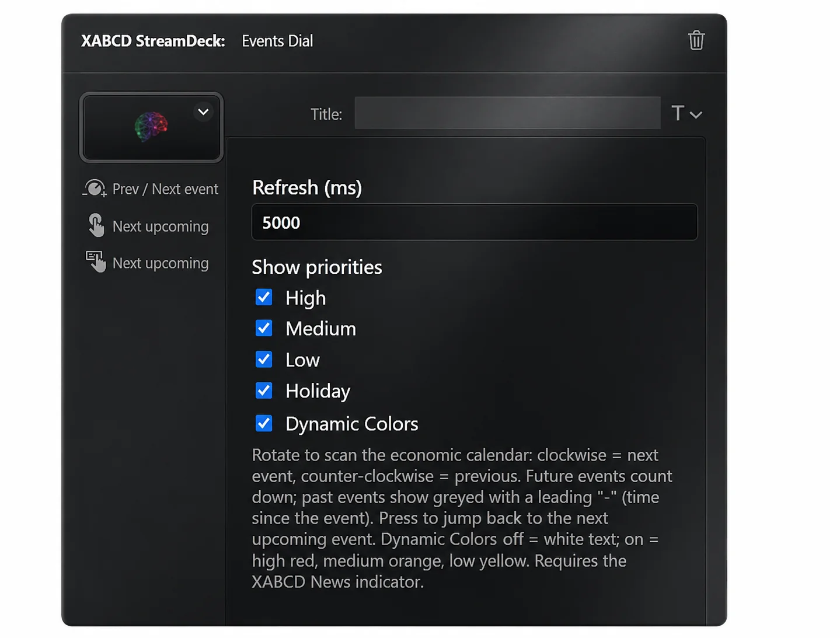Open the title text style T dropdown
840x638 pixels.
click(x=686, y=113)
